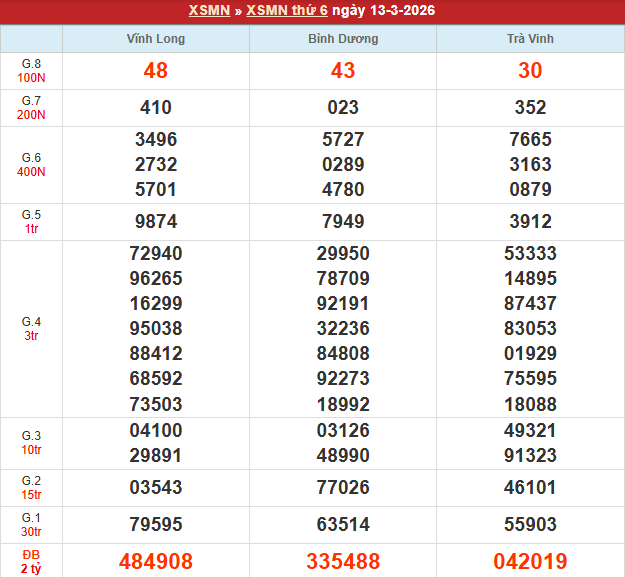Viewport: 625px width, 577px height.
Task: Select the Vĩnh Long column header
Action: (156, 39)
